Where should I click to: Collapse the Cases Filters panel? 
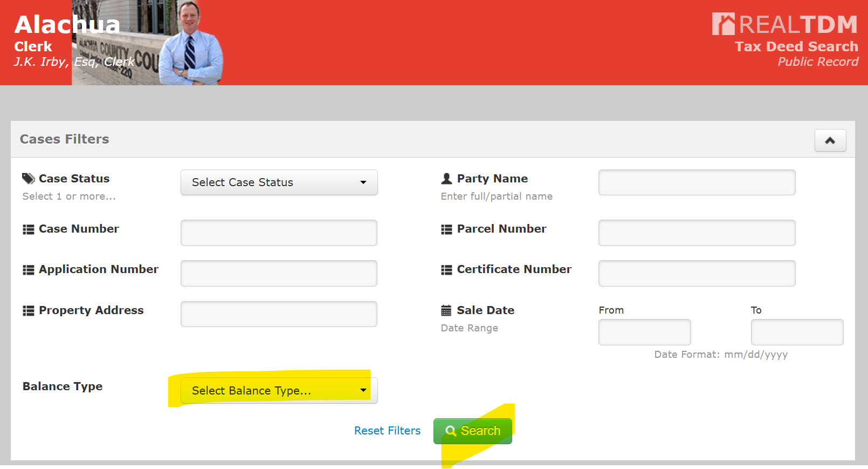pos(830,140)
